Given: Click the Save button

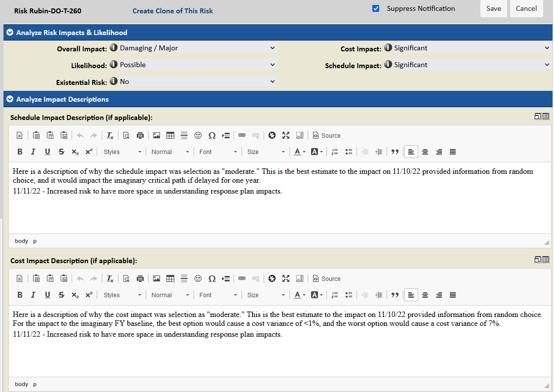Looking at the screenshot, I should [493, 8].
